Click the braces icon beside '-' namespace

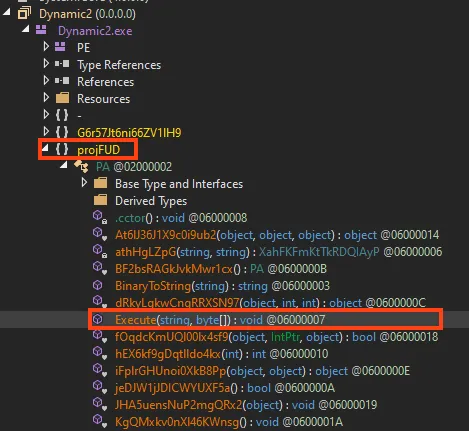pyautogui.click(x=62, y=115)
